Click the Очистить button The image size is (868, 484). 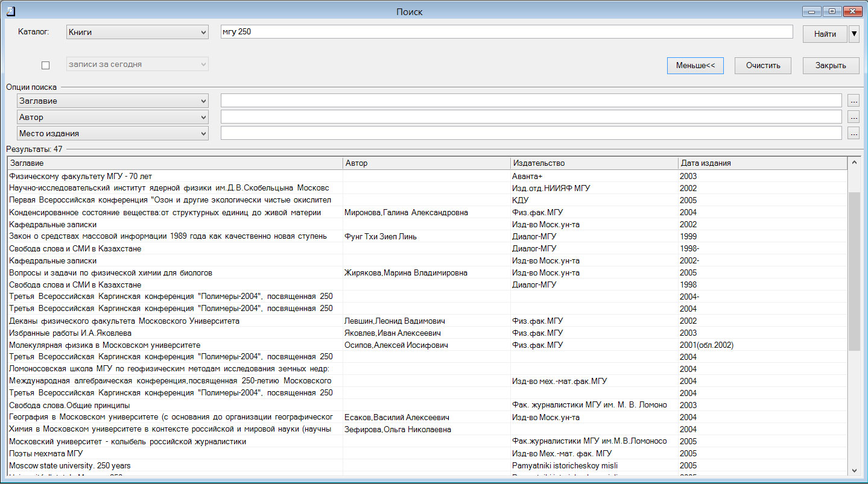click(762, 66)
